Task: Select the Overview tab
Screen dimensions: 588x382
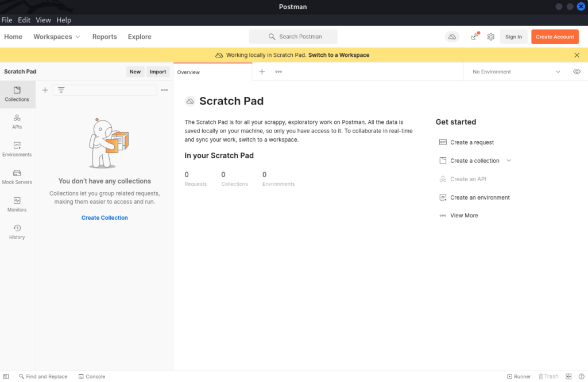Action: click(212, 72)
